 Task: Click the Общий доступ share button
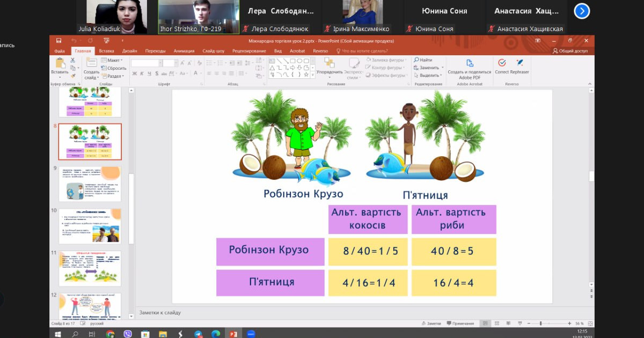click(570, 51)
